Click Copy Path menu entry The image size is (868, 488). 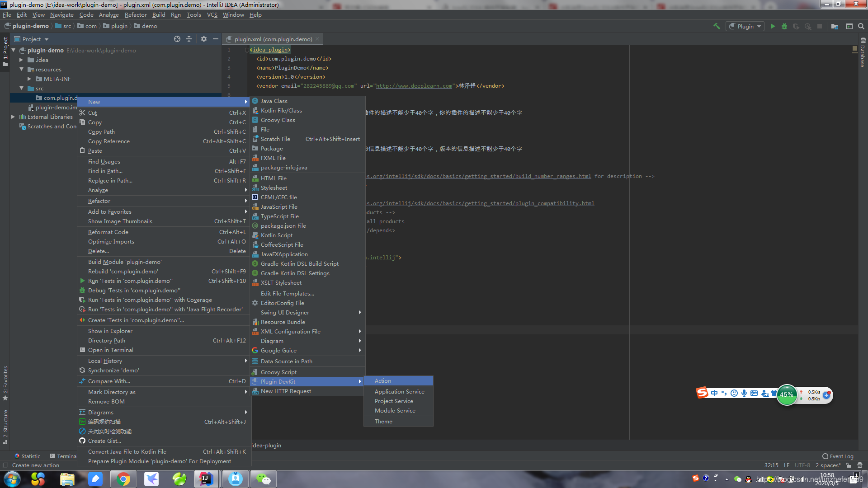point(164,131)
